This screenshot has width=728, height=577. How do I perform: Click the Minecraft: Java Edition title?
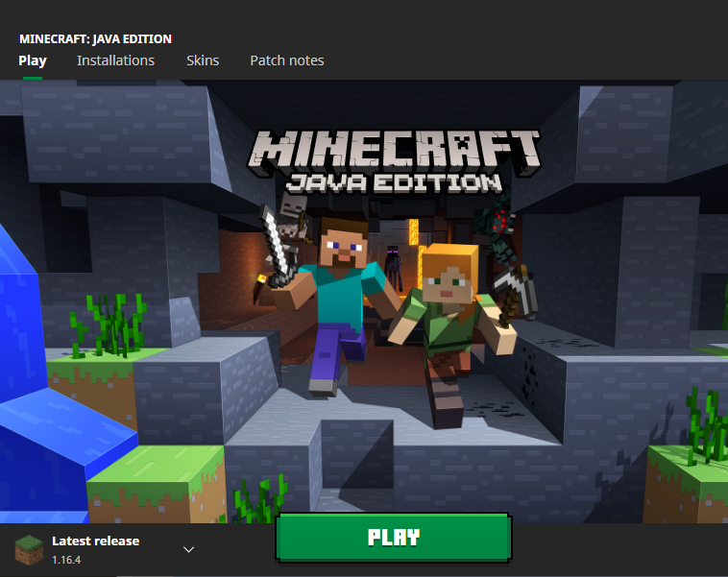tap(95, 39)
